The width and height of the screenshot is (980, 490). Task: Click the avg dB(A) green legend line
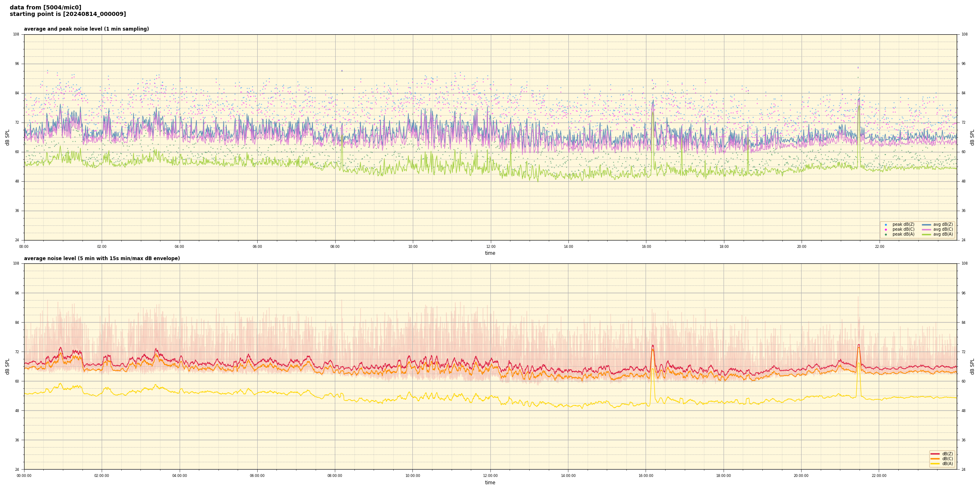(x=927, y=234)
